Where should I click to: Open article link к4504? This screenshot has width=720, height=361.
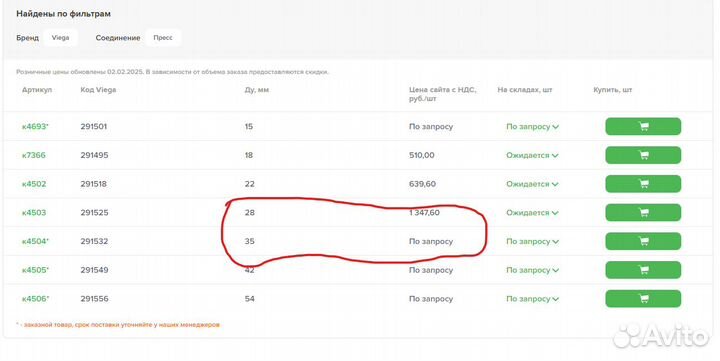(35, 241)
